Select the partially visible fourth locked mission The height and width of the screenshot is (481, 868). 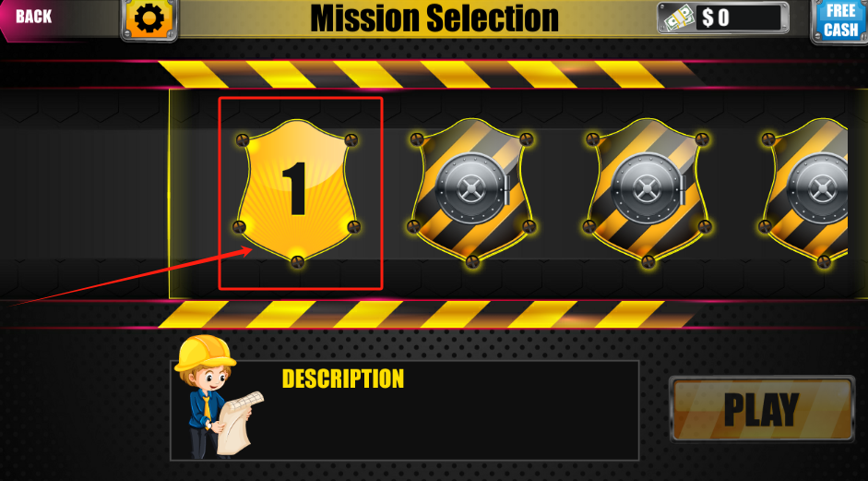pyautogui.click(x=803, y=192)
